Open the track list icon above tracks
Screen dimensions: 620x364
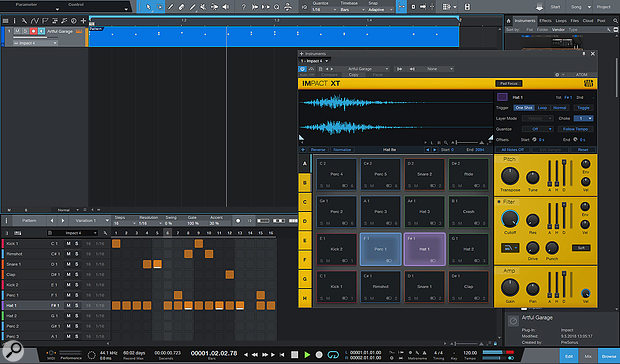(x=6, y=21)
